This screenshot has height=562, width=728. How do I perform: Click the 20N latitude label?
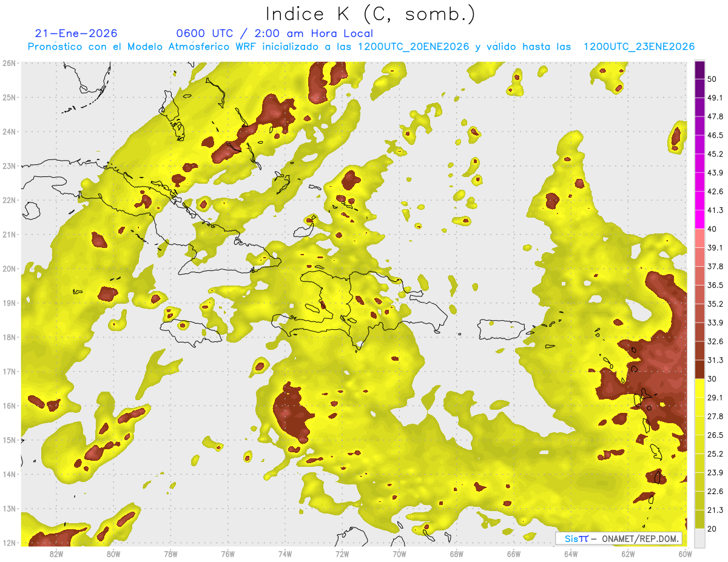click(9, 269)
